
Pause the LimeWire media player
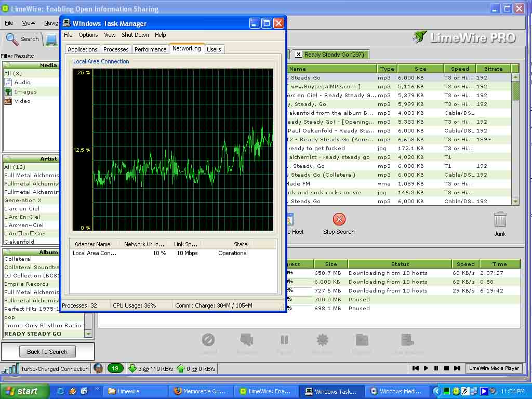click(x=436, y=368)
